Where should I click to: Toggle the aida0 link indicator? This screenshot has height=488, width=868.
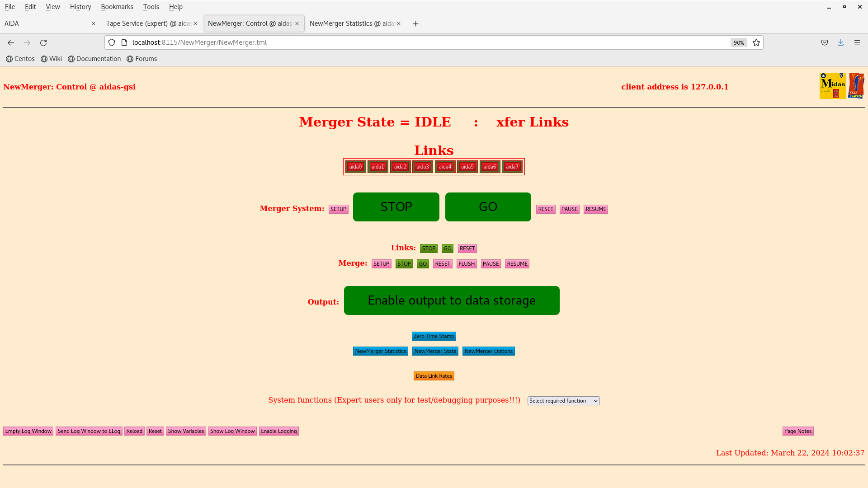[x=355, y=167]
